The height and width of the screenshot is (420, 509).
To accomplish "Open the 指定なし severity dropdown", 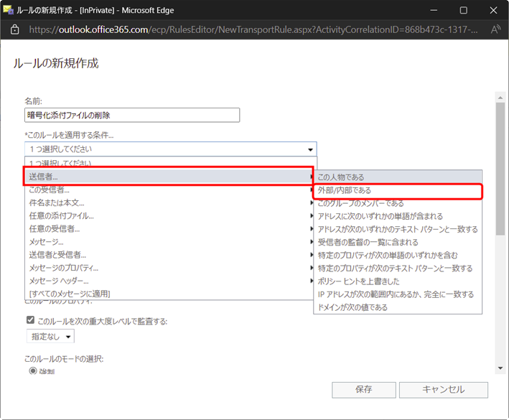I will (50, 337).
